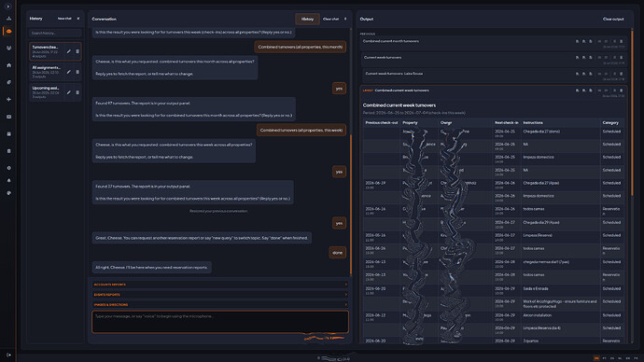This screenshot has width=644, height=362.
Task: Start a New chat
Action: (64, 19)
